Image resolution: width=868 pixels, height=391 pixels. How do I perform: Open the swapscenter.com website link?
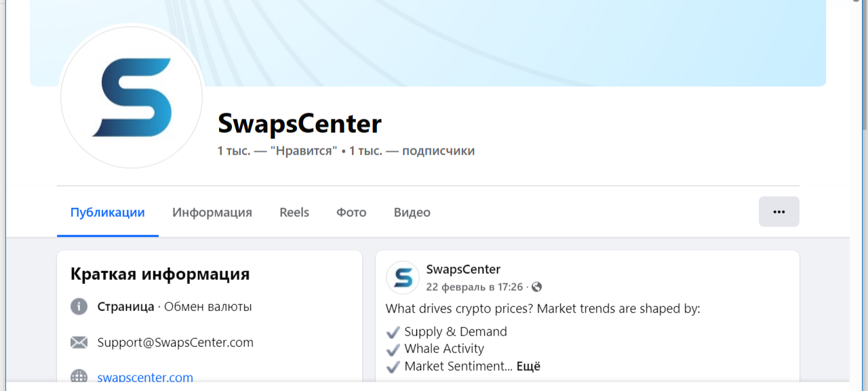click(145, 377)
